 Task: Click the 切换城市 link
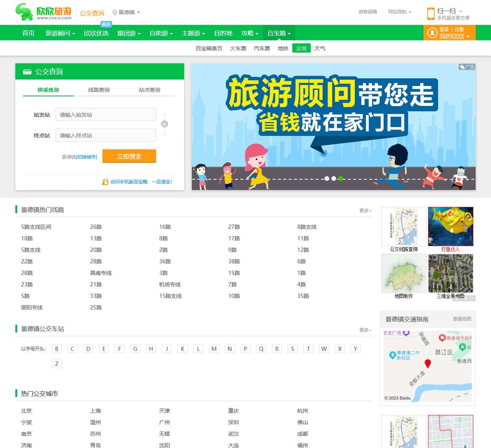point(86,157)
